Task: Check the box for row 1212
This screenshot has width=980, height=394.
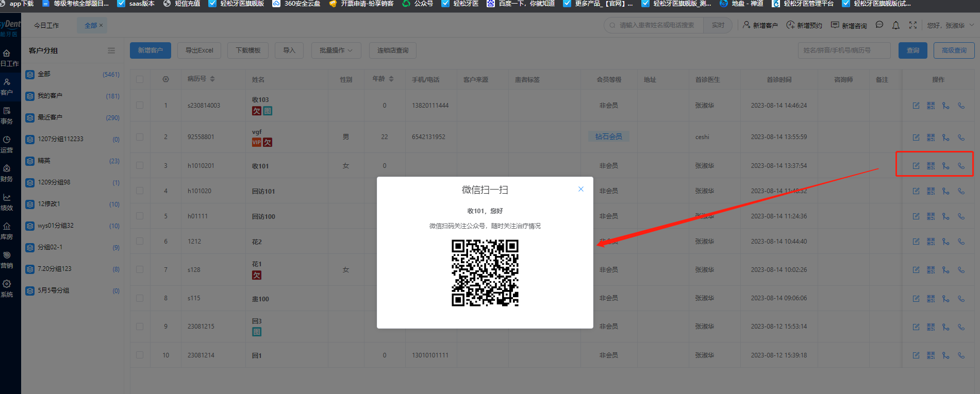Action: (140, 241)
